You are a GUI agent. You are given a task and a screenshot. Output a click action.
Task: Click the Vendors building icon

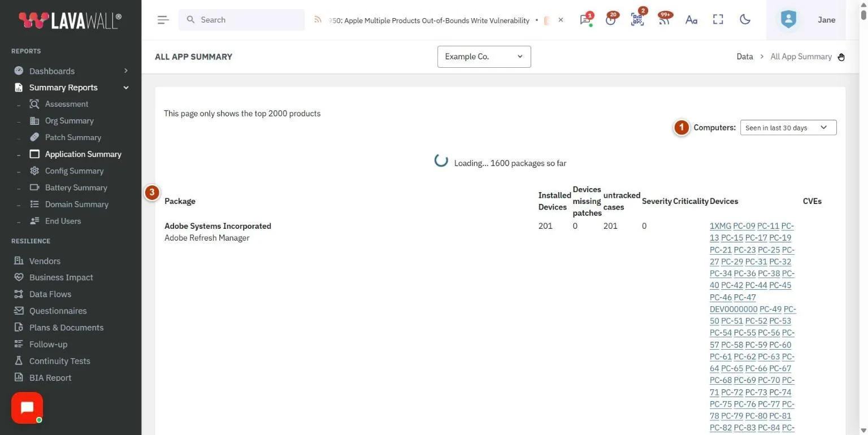(19, 261)
